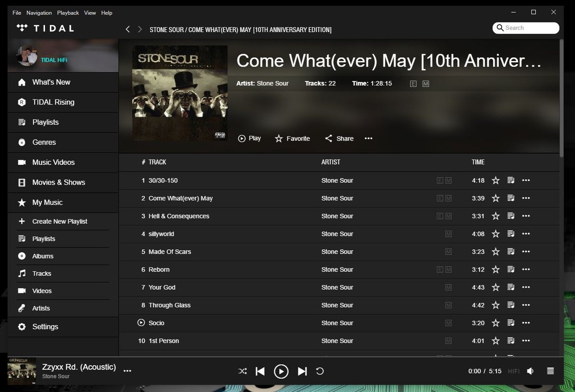Click the TIDAL logo

tap(45, 28)
